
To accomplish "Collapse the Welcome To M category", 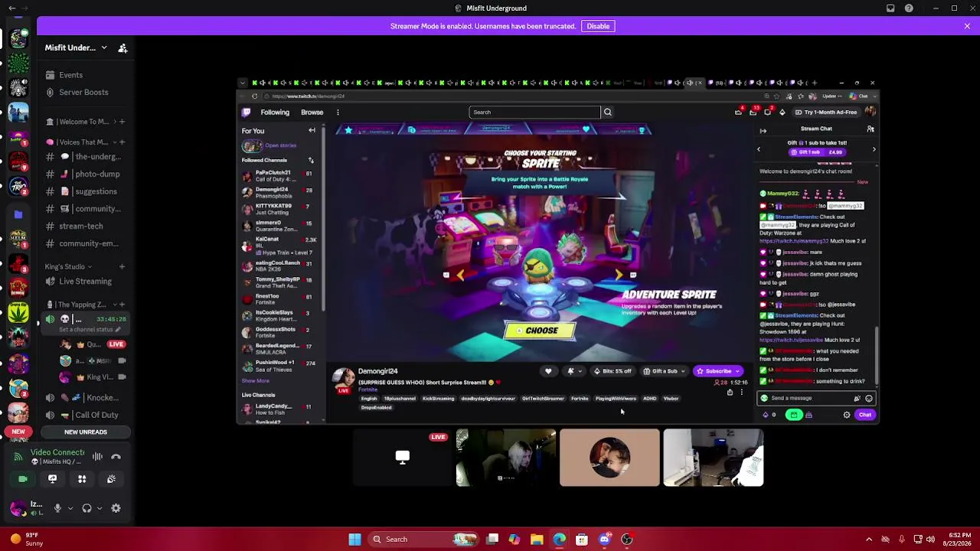I will tap(84, 122).
